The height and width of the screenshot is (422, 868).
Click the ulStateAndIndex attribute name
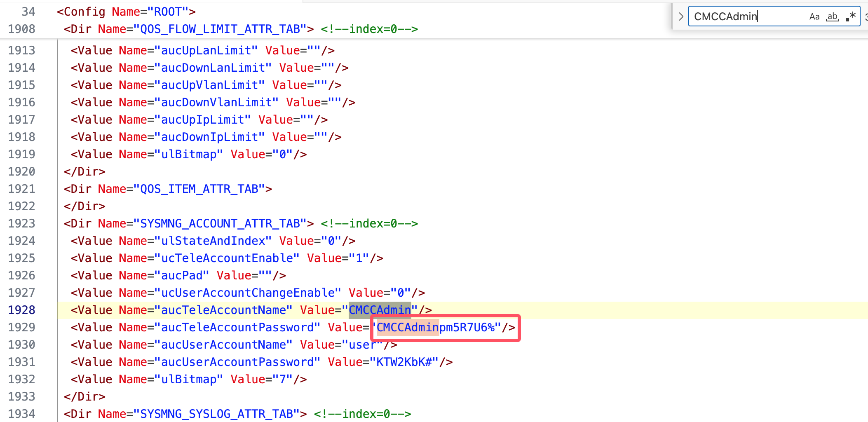(213, 241)
